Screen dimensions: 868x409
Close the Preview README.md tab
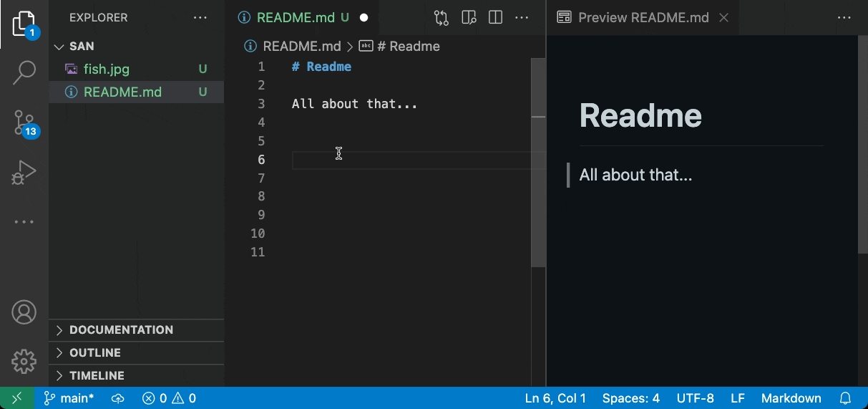[x=723, y=18]
